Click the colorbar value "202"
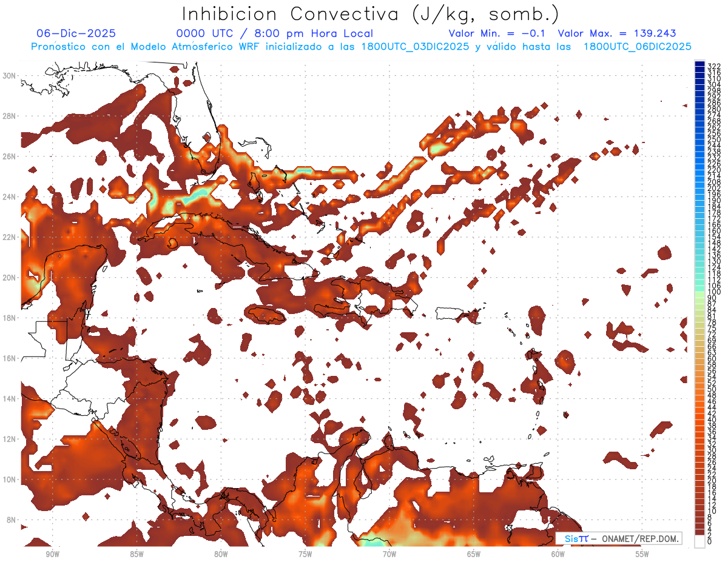 point(713,188)
